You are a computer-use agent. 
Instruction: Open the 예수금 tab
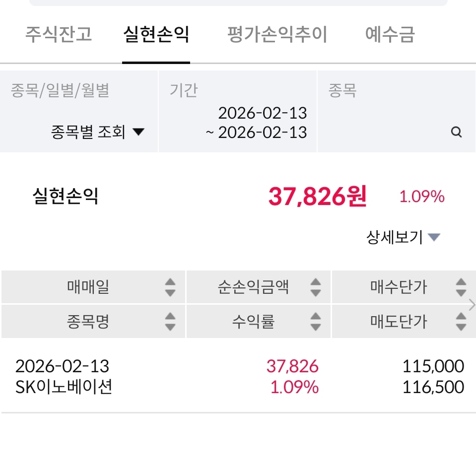pyautogui.click(x=390, y=35)
